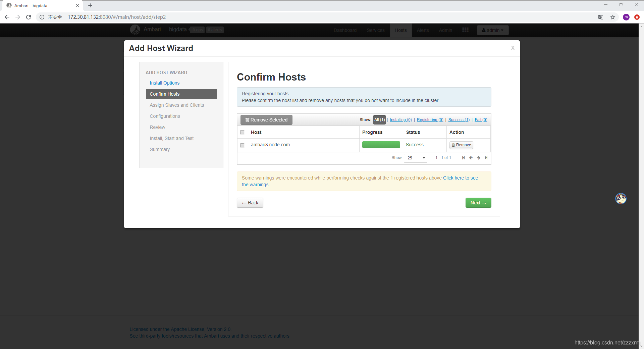This screenshot has width=644, height=349.
Task: Select Assign Slaves and Clients step
Action: [177, 105]
